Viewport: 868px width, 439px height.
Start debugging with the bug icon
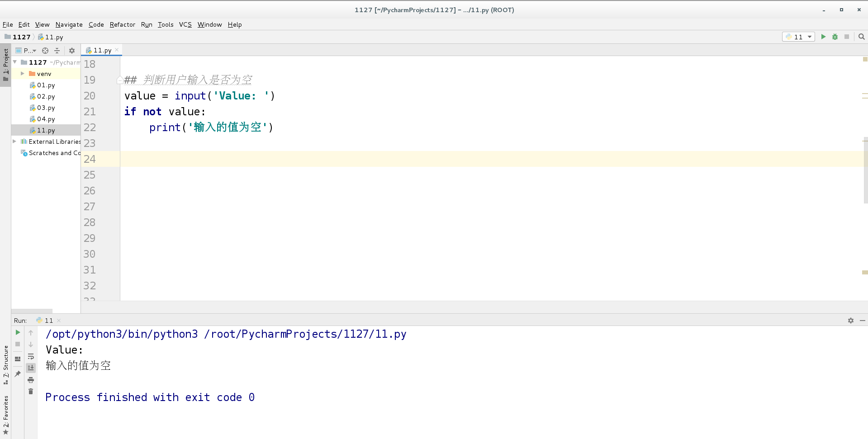(x=835, y=37)
